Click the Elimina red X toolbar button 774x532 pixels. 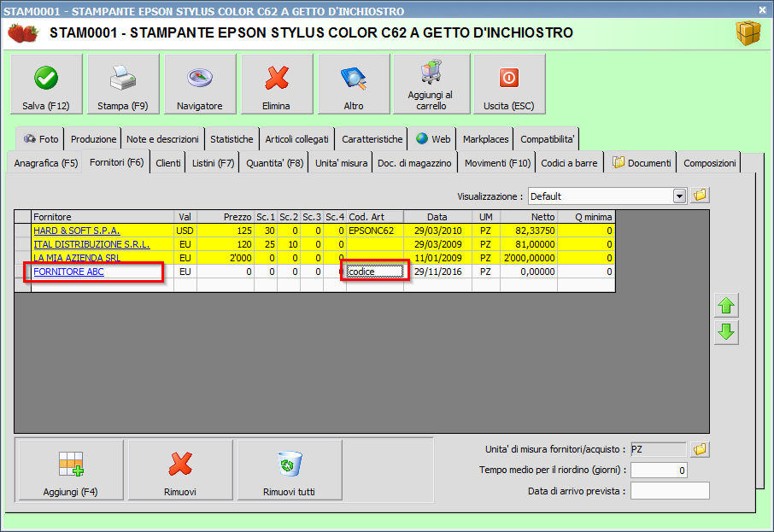277,85
